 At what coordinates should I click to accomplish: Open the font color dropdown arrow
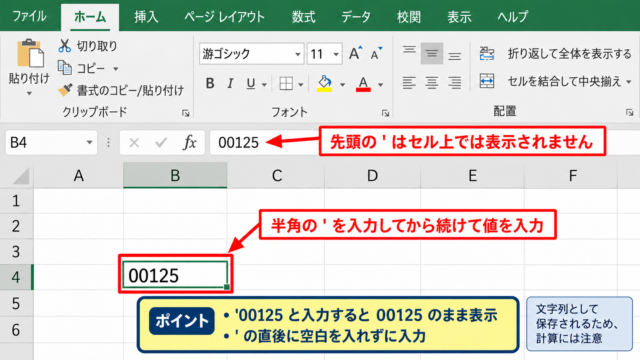click(x=380, y=85)
